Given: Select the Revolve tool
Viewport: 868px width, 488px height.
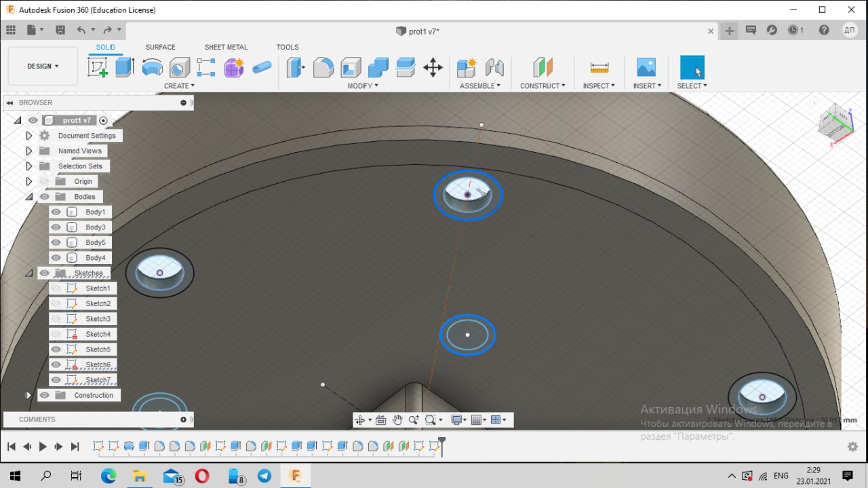Looking at the screenshot, I should tap(152, 67).
